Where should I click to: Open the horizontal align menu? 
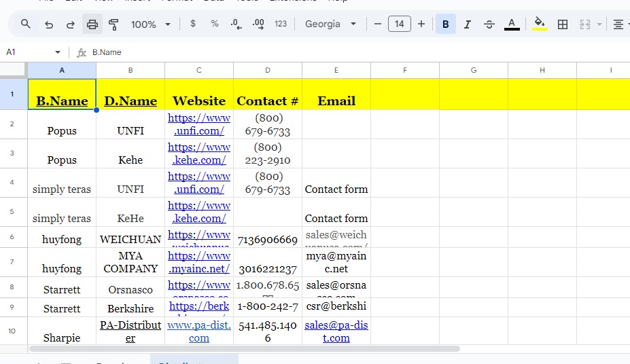click(618, 24)
